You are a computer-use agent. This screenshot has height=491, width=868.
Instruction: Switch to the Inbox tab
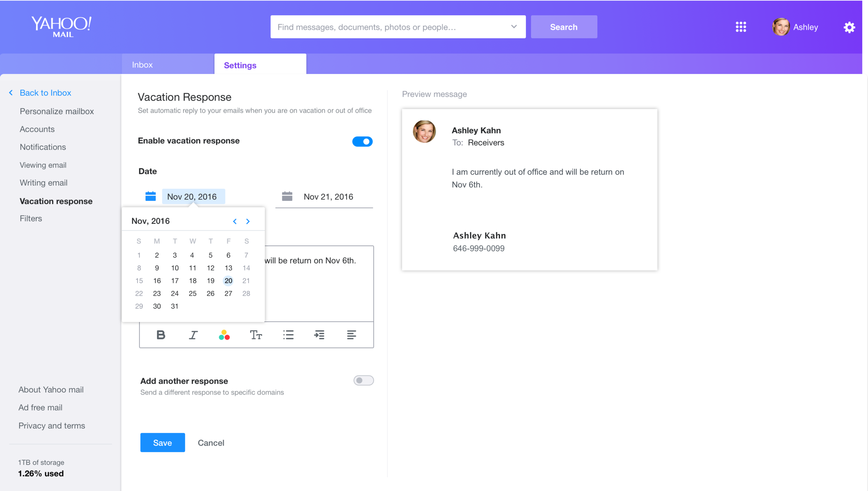point(142,65)
